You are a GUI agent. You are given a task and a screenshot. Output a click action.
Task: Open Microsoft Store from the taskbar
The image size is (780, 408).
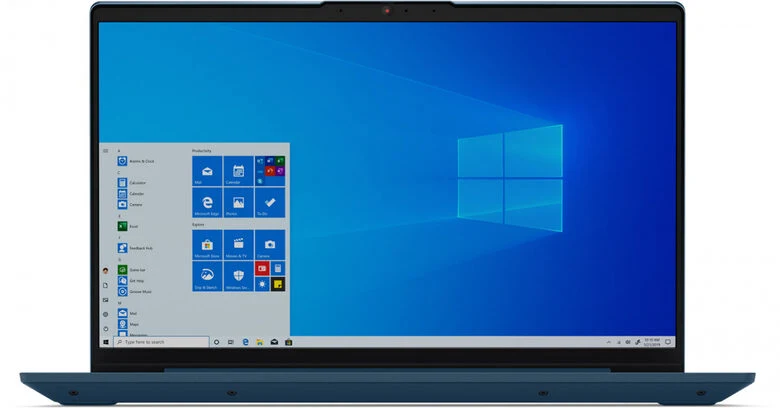coord(289,342)
